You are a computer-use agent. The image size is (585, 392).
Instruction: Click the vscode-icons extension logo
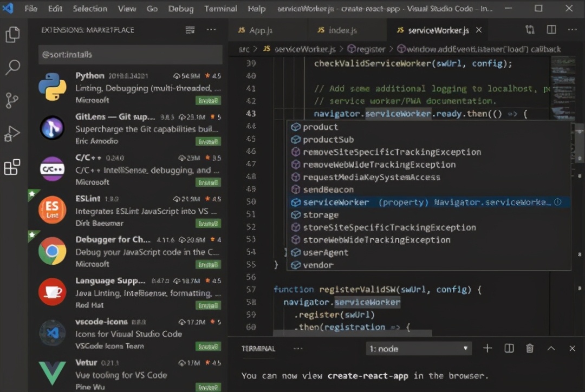coord(52,332)
